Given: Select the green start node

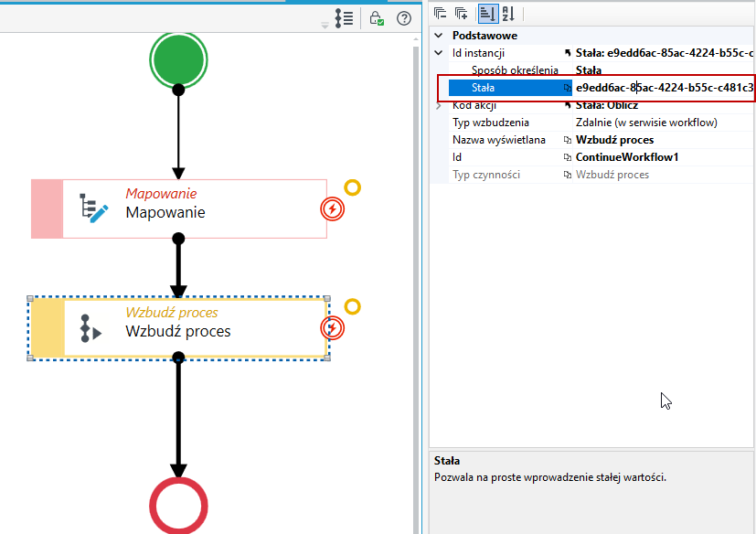Looking at the screenshot, I should click(x=178, y=59).
